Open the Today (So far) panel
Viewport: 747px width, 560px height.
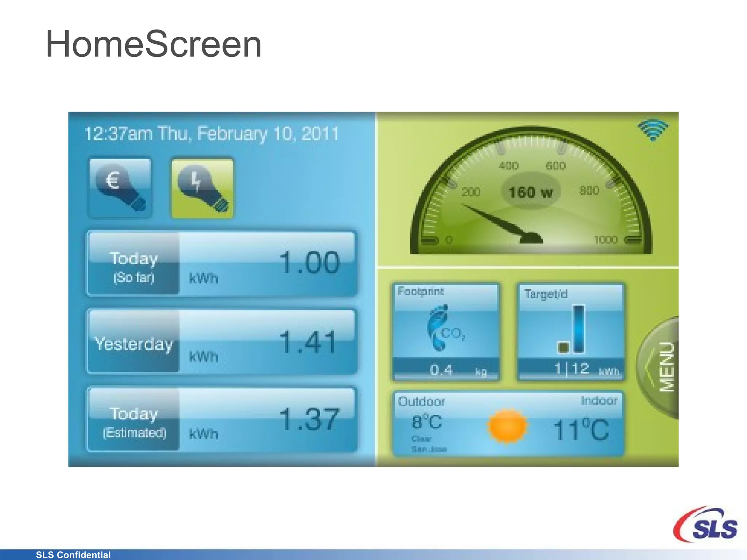point(221,263)
